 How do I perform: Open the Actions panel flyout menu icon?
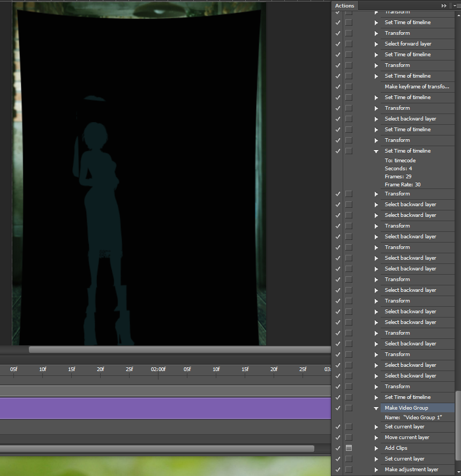(x=457, y=5)
